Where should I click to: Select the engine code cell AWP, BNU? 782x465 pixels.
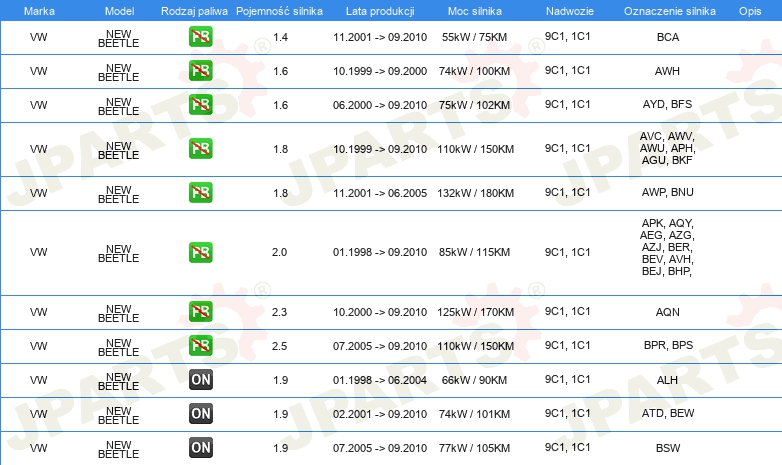click(x=667, y=192)
